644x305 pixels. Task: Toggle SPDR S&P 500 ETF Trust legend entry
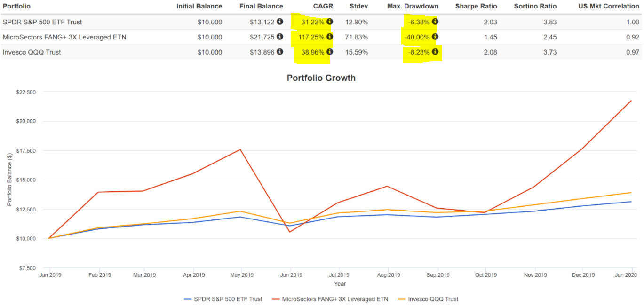[x=222, y=299]
